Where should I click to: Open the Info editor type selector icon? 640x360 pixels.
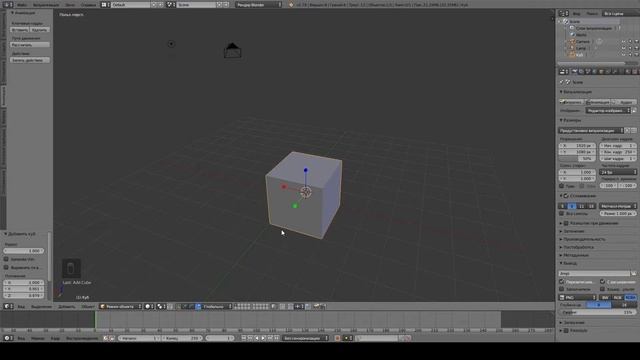pyautogui.click(x=8, y=4)
